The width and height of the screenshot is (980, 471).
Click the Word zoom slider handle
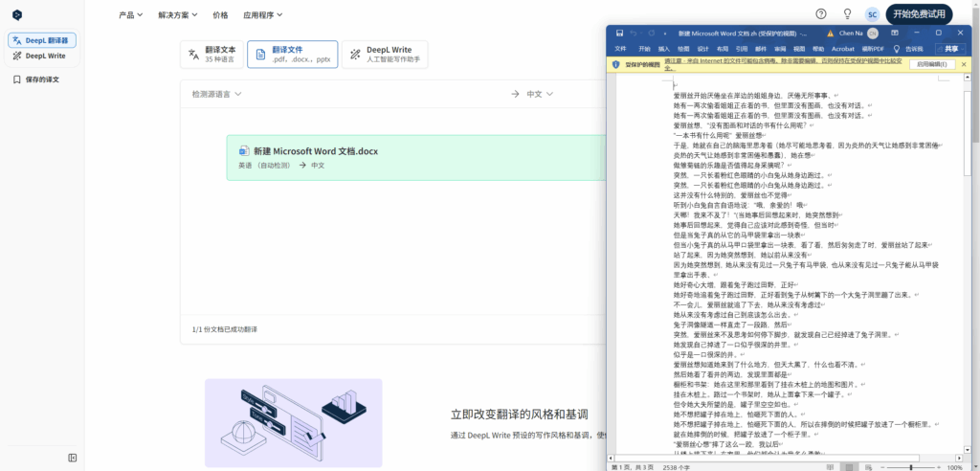pyautogui.click(x=911, y=467)
